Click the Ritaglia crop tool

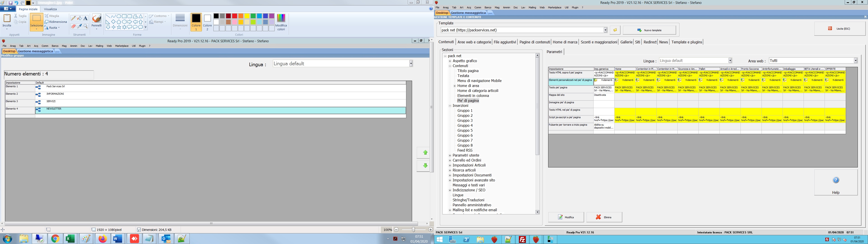52,16
